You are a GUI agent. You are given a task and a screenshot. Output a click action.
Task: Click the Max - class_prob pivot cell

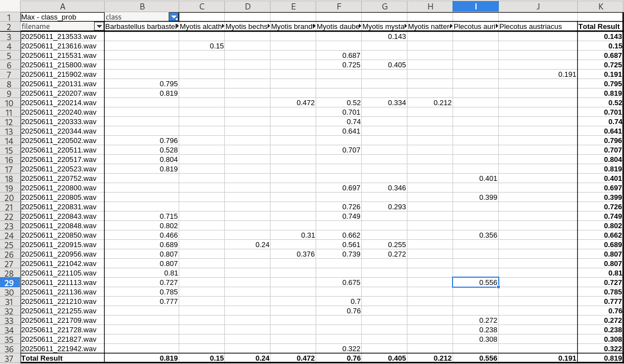click(x=62, y=17)
